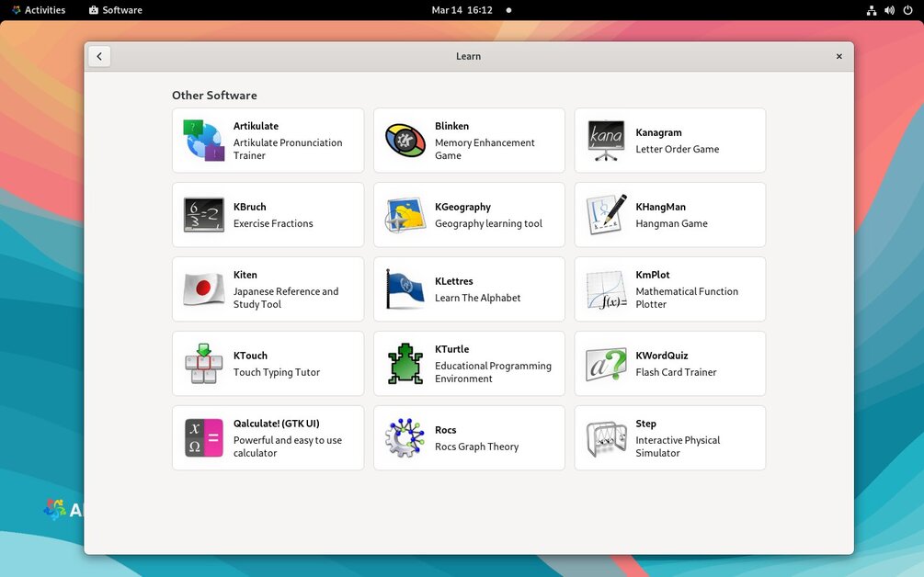Select 'Educational Programming Environment' text
Screen dimensions: 924x577
[493, 372]
